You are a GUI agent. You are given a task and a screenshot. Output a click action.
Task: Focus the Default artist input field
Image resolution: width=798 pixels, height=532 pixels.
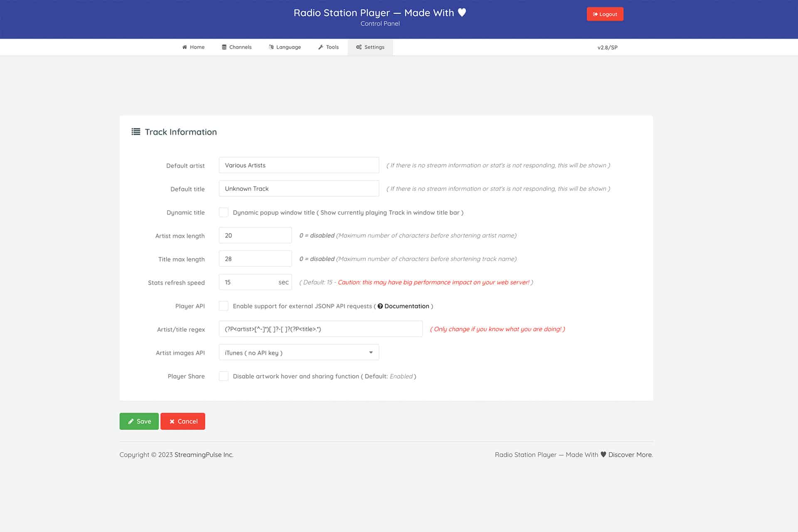point(299,165)
